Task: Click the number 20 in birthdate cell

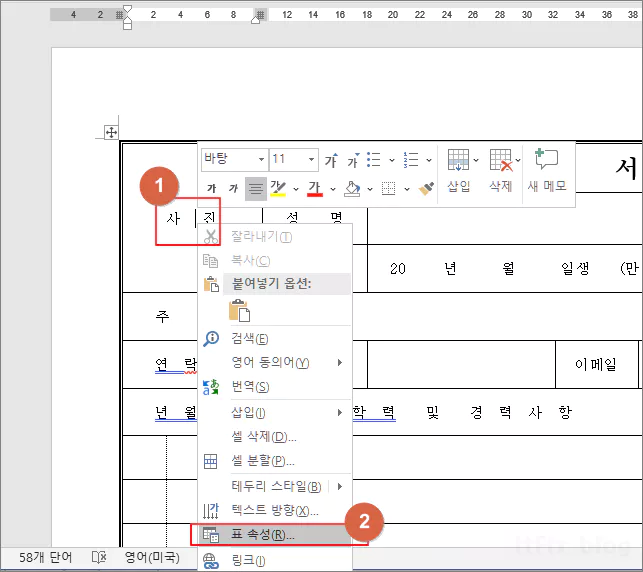Action: (397, 269)
